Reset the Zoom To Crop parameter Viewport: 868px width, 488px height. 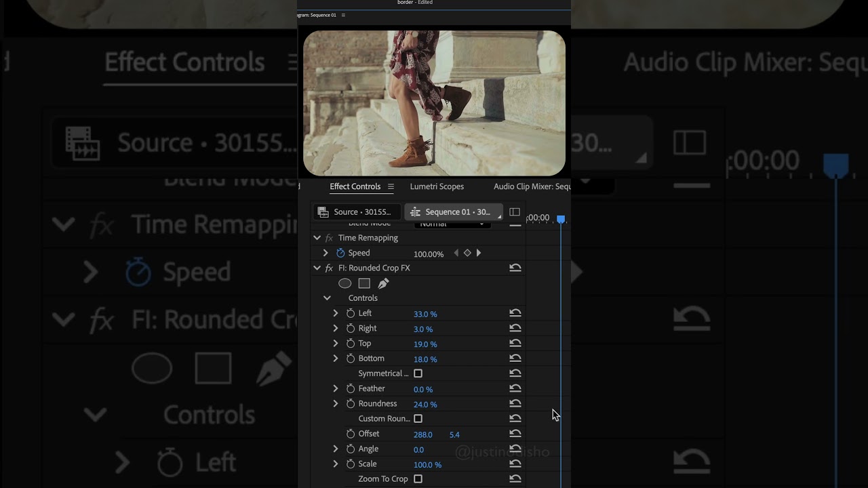pos(515,479)
